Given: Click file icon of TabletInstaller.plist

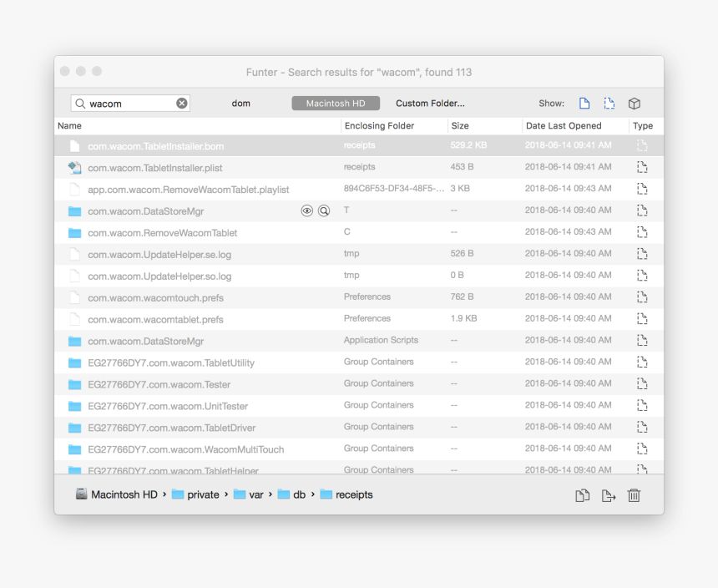Looking at the screenshot, I should click(x=74, y=168).
